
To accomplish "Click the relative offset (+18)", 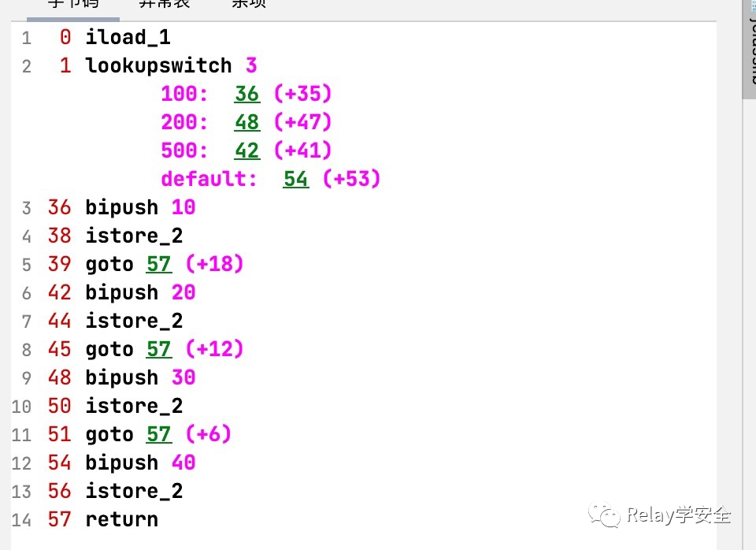I will tap(214, 264).
